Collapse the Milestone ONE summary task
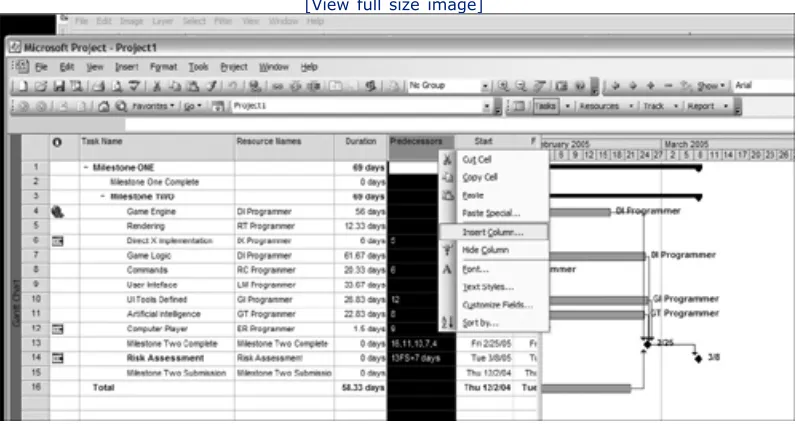The height and width of the screenshot is (424, 798). tap(86, 167)
